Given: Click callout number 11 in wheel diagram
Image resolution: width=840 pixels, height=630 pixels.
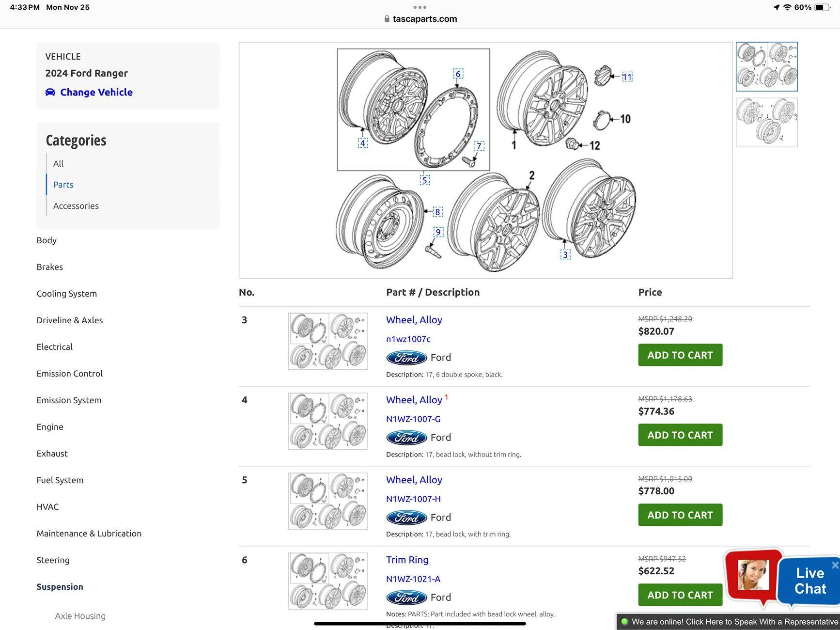Looking at the screenshot, I should coord(627,77).
